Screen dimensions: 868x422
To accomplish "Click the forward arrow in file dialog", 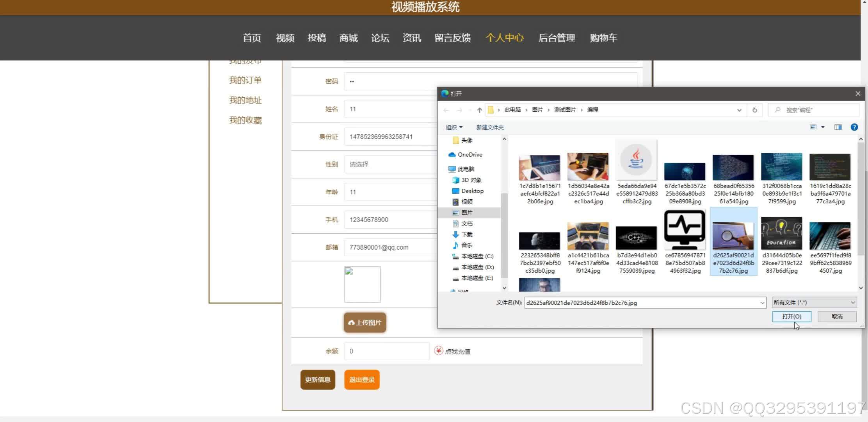I will (460, 110).
